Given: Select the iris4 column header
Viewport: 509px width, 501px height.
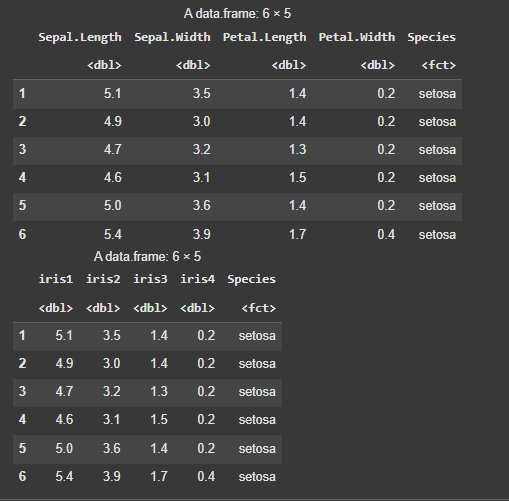Looking at the screenshot, I should 198,279.
